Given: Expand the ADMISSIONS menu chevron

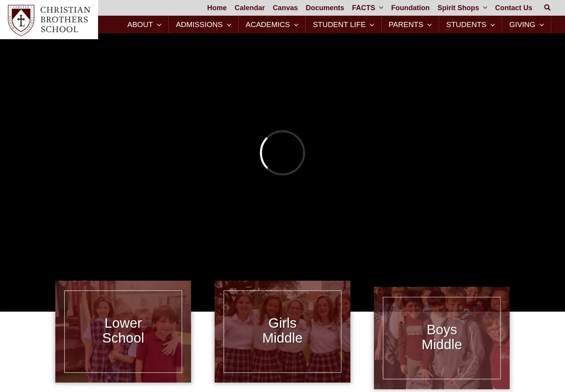Looking at the screenshot, I should pos(229,25).
